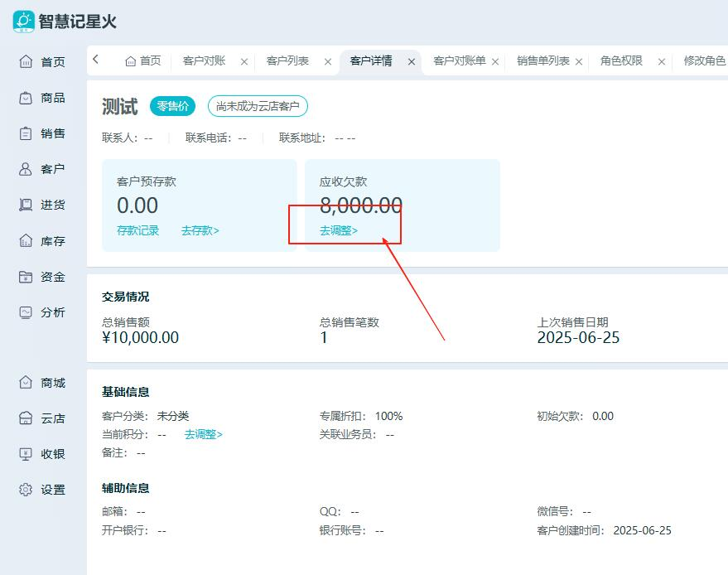Click the 8,000.00 receivable amount
This screenshot has height=575, width=728.
point(361,205)
